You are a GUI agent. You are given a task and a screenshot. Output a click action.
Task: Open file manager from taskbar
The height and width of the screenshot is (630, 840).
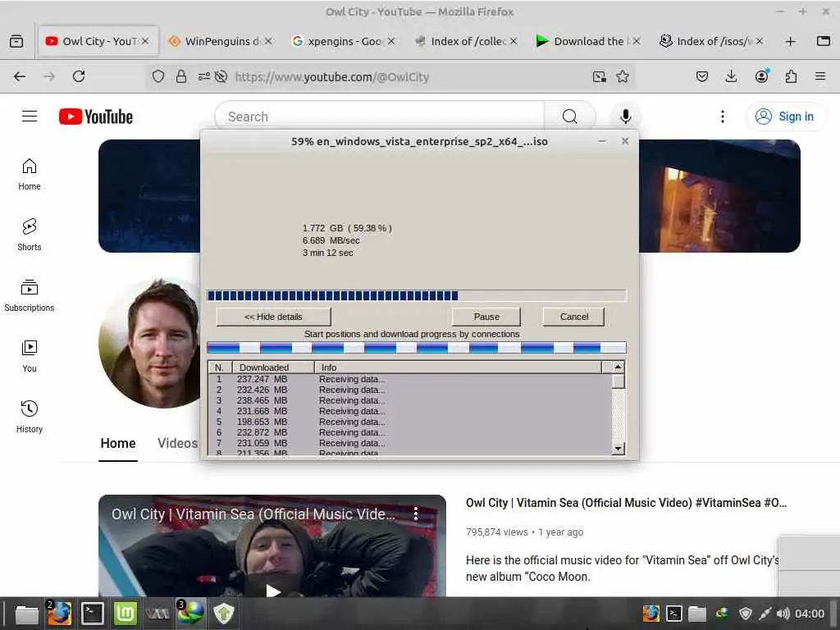point(26,614)
